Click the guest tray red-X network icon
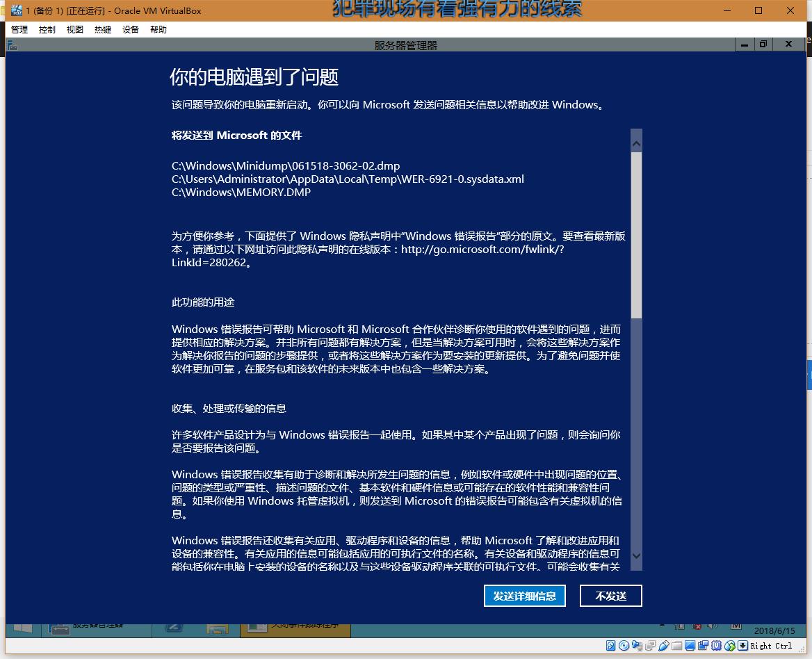 pyautogui.click(x=697, y=626)
